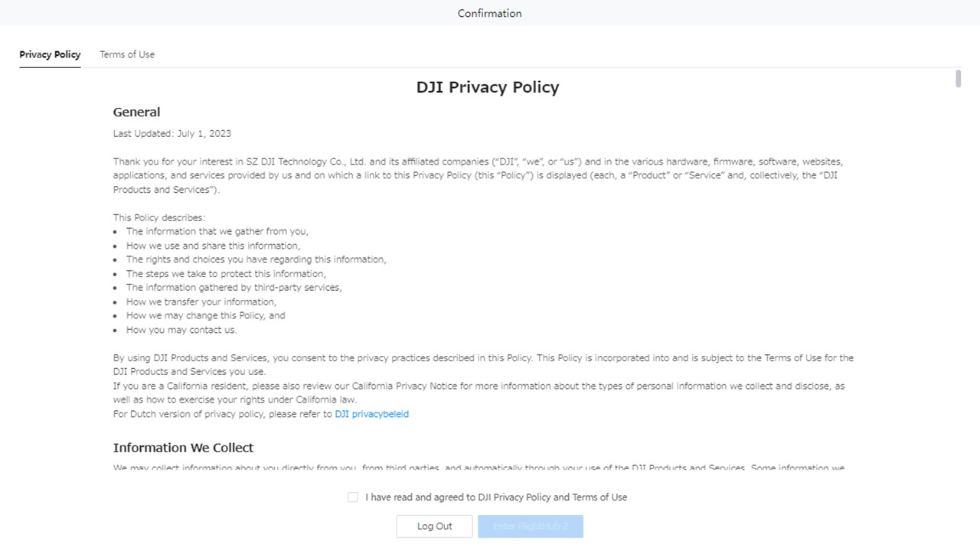Click the DJI Privacy Policy heading
This screenshot has width=980, height=551.
[488, 87]
